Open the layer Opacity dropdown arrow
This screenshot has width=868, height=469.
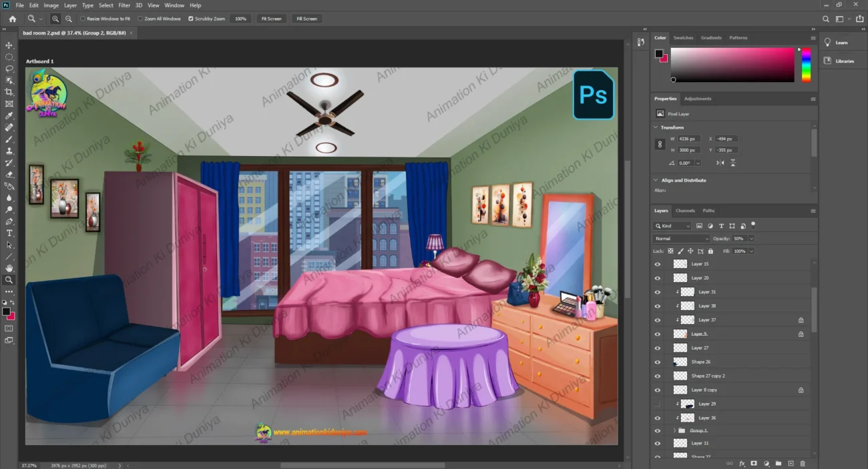tap(751, 239)
